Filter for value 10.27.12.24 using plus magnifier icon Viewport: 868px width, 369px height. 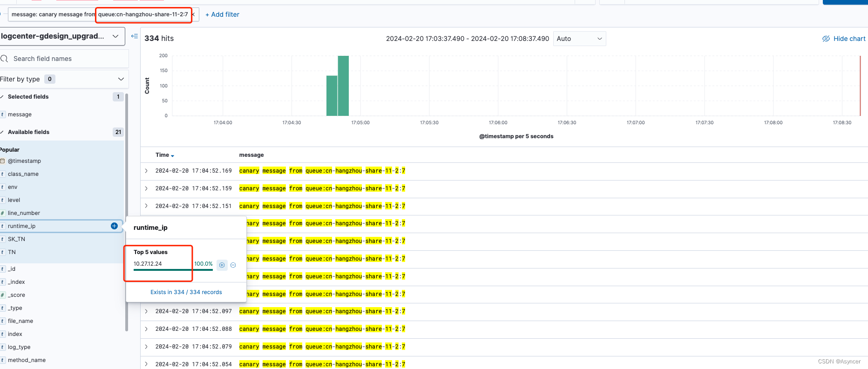pos(222,265)
